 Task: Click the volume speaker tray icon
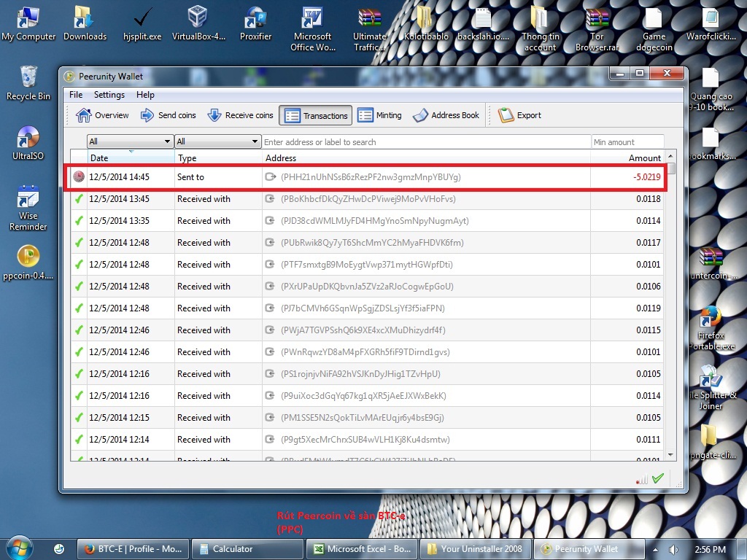[x=673, y=550]
